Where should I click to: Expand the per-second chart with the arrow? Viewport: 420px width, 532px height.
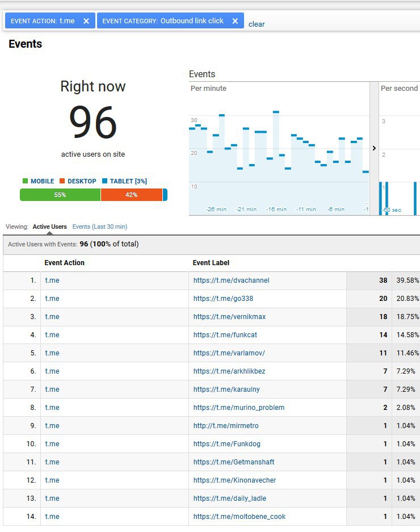(x=374, y=148)
